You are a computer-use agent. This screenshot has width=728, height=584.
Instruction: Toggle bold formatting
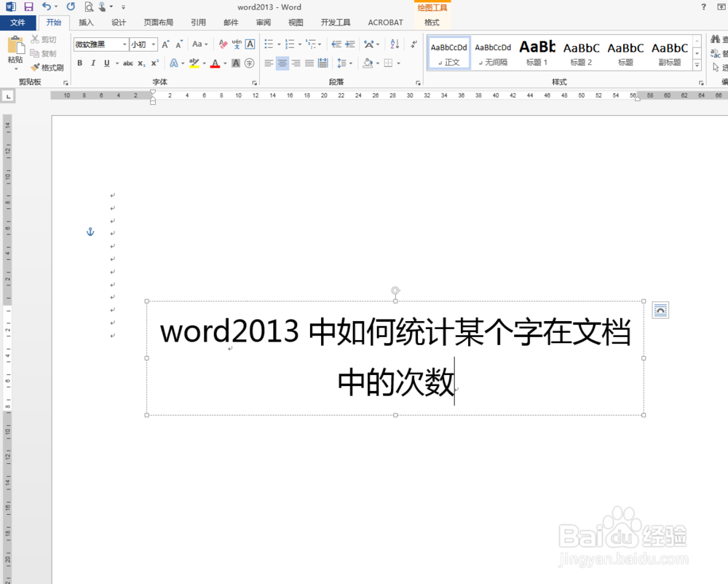click(80, 63)
